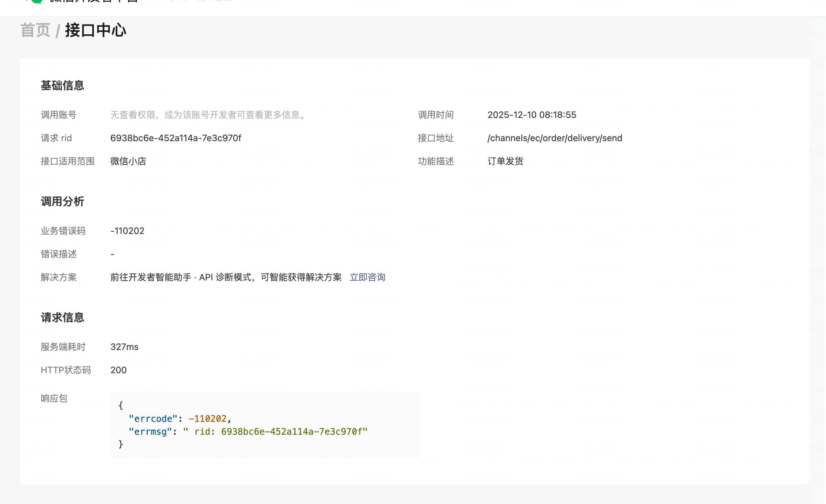This screenshot has width=826, height=504.
Task: Click the 基础信息 section heading
Action: (x=62, y=85)
